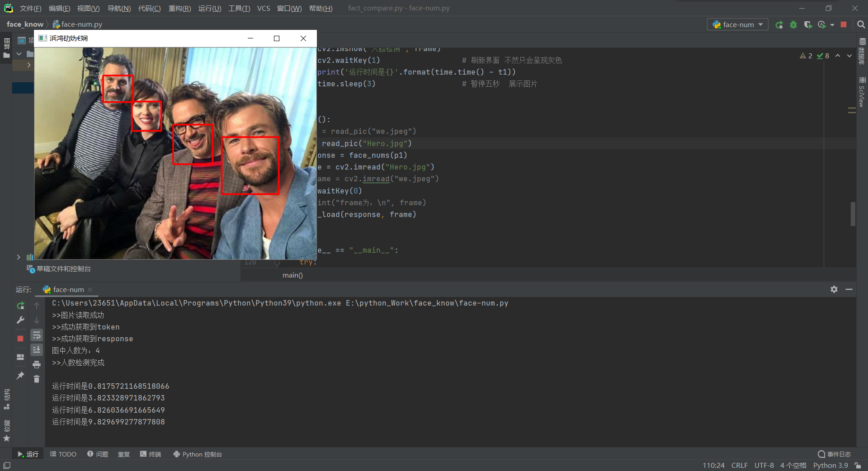Open the 重构(R) menu
Screen dimensions: 868x471
179,8
